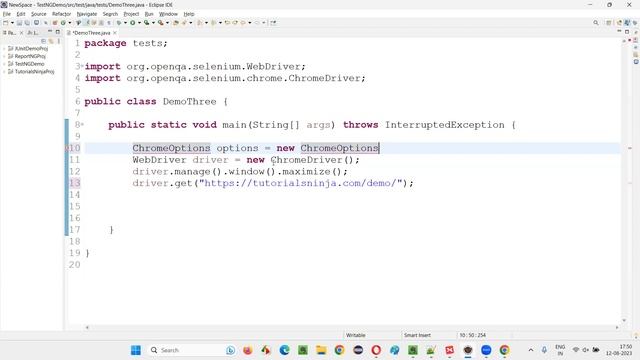Screen dimensions: 640x360
Task: Open the Help menu
Action: pos(189,14)
